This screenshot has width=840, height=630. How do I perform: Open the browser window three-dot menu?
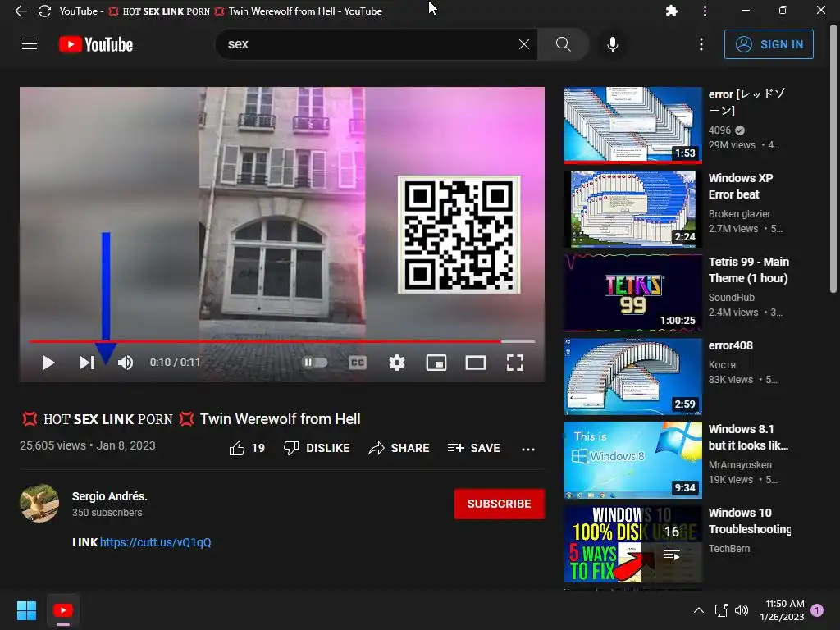click(x=705, y=11)
